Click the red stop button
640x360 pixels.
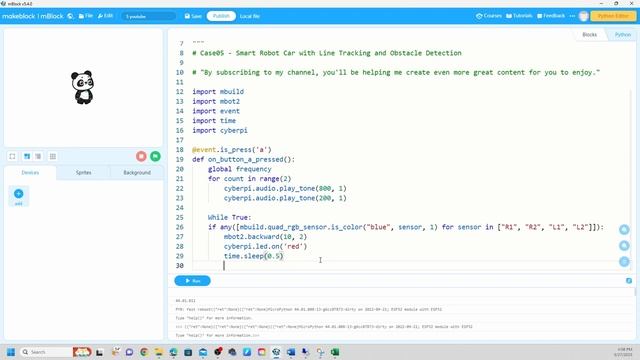[141, 156]
